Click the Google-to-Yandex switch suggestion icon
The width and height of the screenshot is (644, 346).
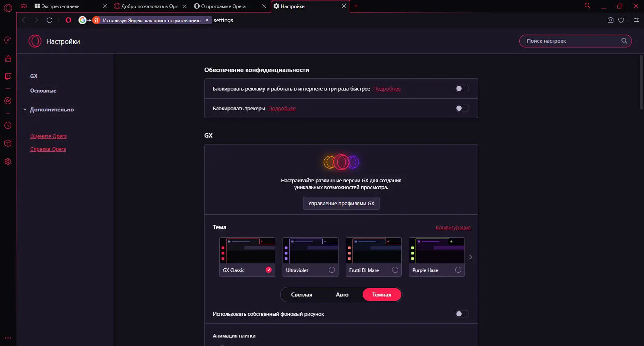(89, 20)
